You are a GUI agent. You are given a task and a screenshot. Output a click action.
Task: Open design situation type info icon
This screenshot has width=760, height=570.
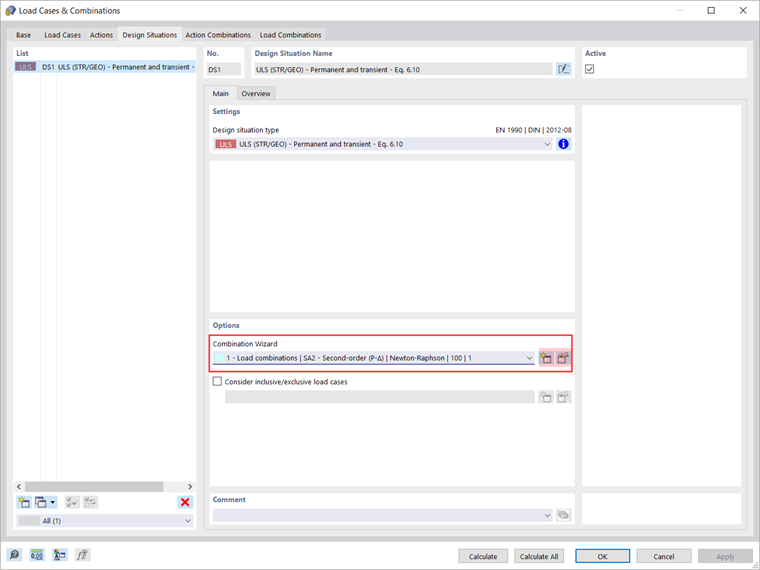563,144
